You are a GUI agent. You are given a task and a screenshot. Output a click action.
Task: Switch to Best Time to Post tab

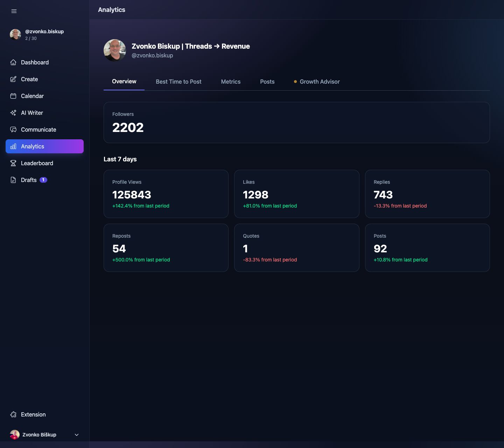[x=178, y=82]
